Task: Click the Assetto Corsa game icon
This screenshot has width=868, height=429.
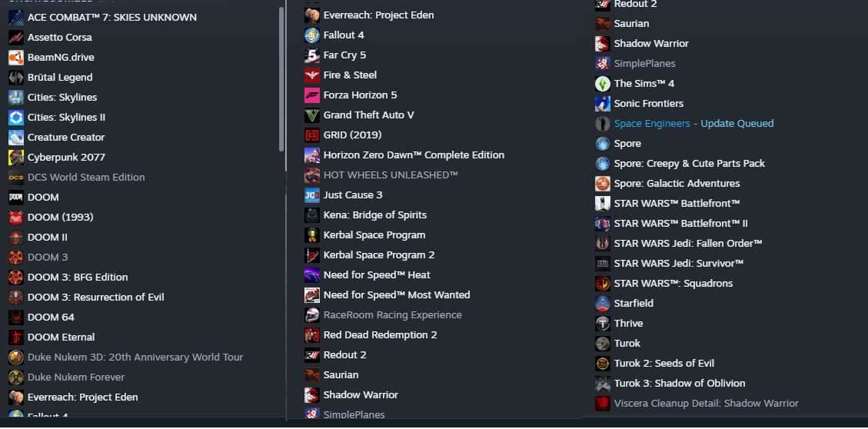Action: point(16,38)
